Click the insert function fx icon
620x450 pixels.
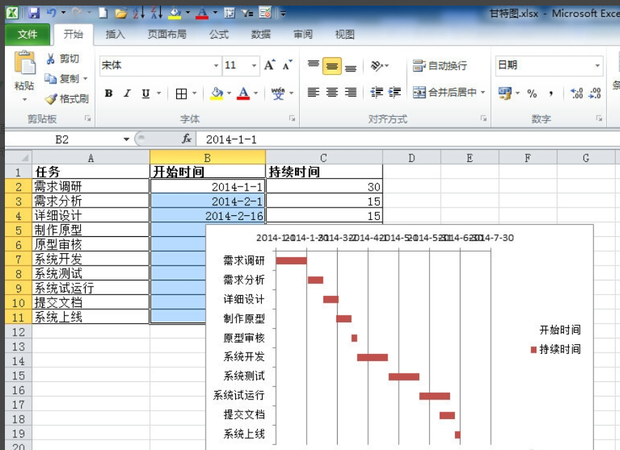point(186,139)
